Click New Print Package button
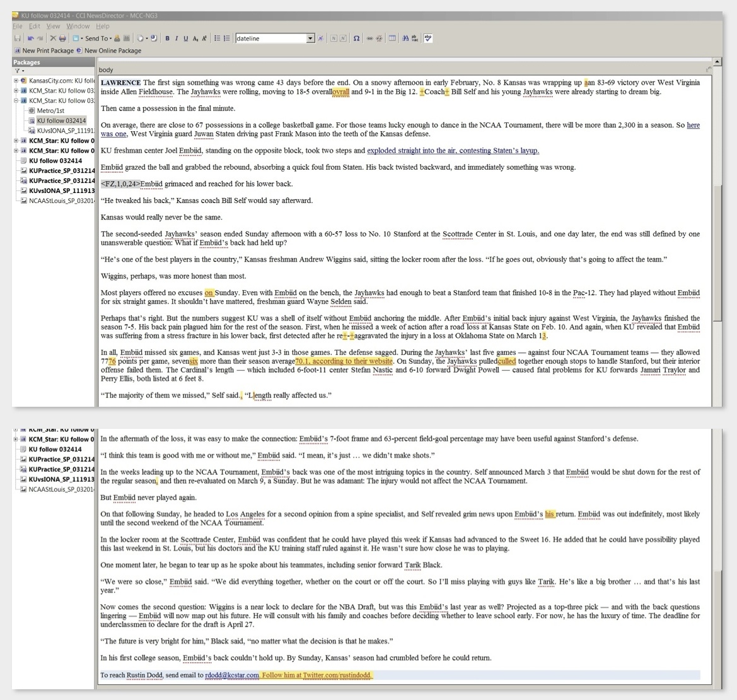 coord(44,50)
